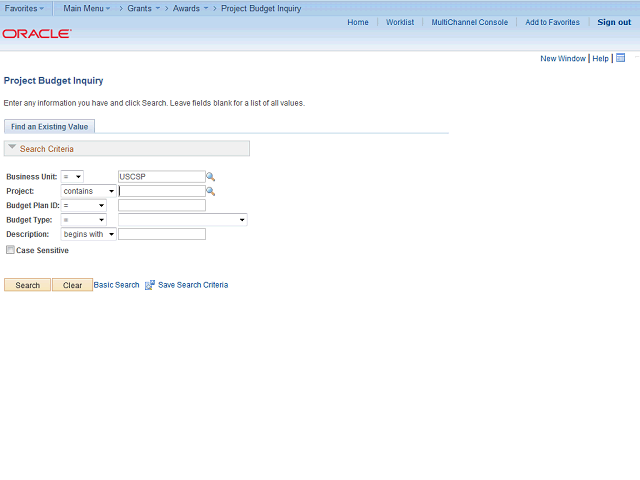Screen dimensions: 640x480
Task: Open New Window link
Action: tap(563, 58)
